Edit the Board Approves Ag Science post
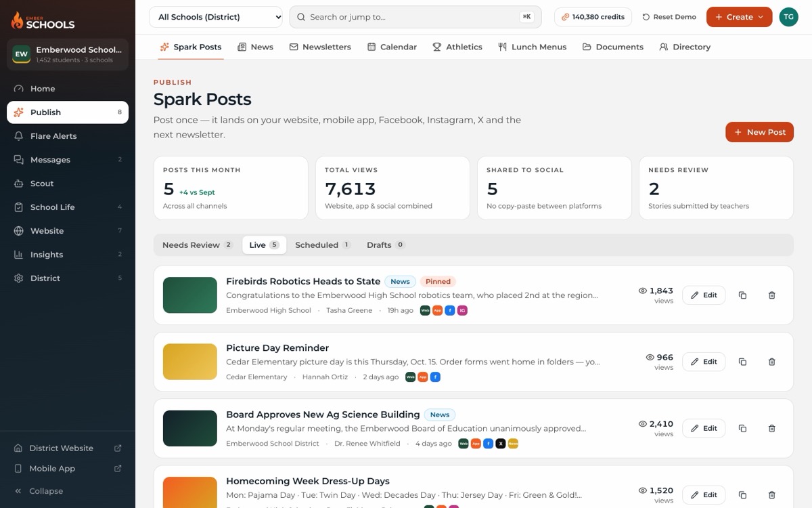812x508 pixels. [x=704, y=428]
